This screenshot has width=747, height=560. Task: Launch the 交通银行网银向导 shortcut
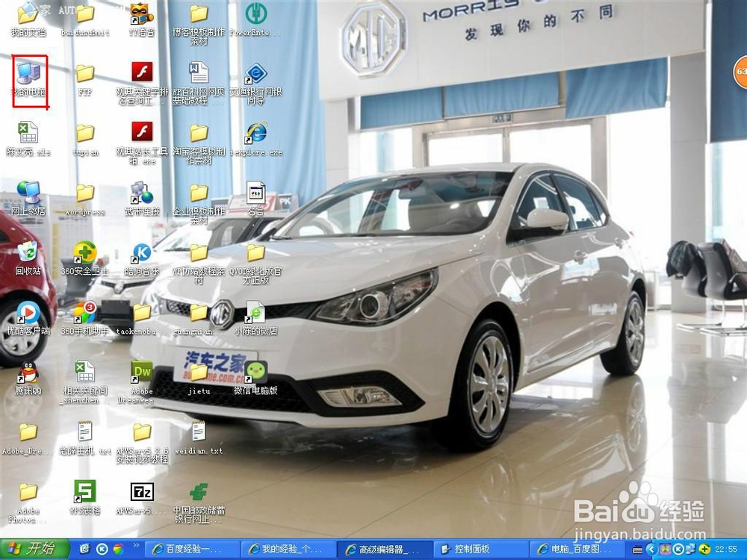click(255, 73)
